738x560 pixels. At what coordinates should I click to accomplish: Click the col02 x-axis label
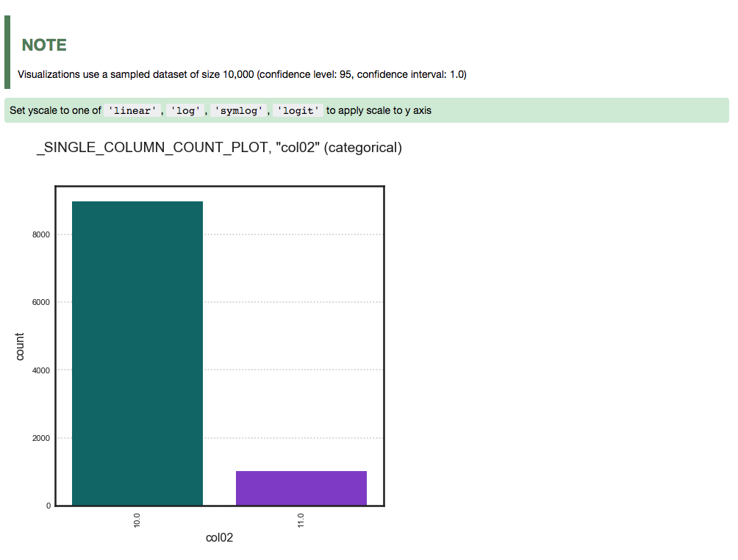pyautogui.click(x=219, y=537)
